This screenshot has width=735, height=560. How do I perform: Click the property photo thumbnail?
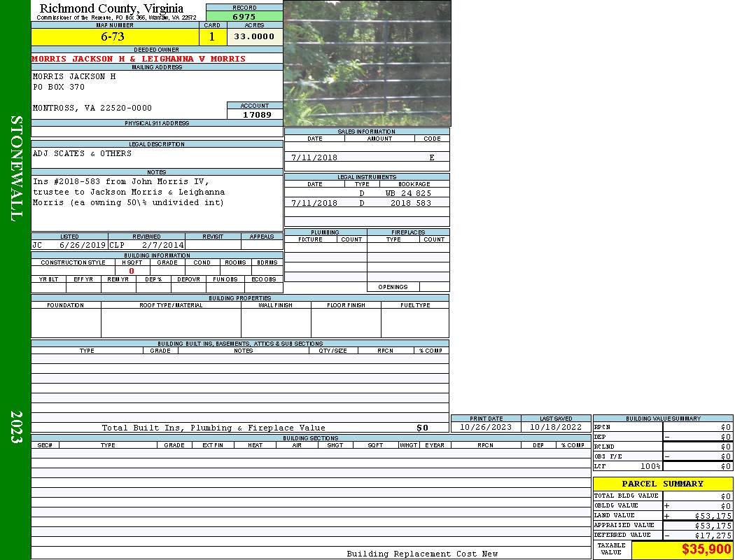(367, 63)
